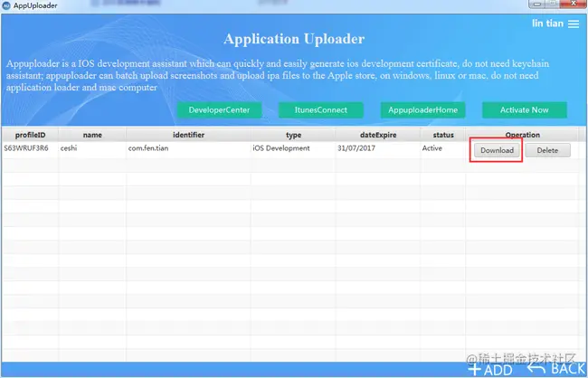The width and height of the screenshot is (588, 378).
Task: Click the lin tian account name
Action: [547, 24]
